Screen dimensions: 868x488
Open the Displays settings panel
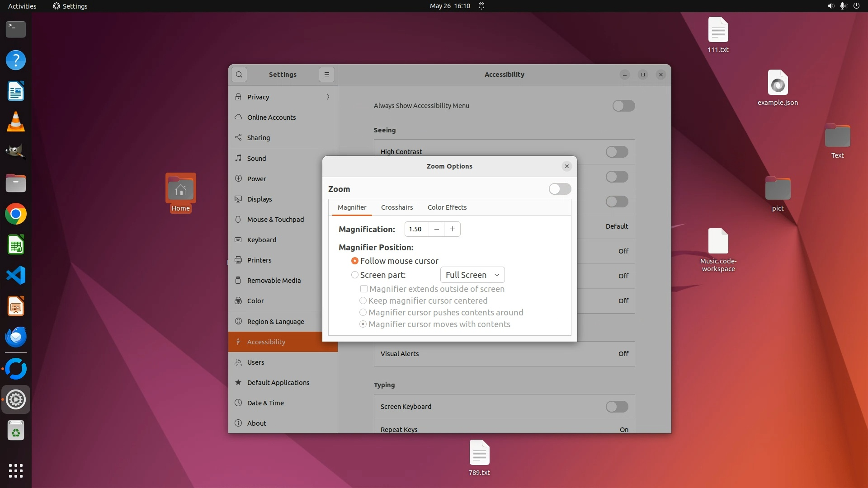pyautogui.click(x=259, y=199)
